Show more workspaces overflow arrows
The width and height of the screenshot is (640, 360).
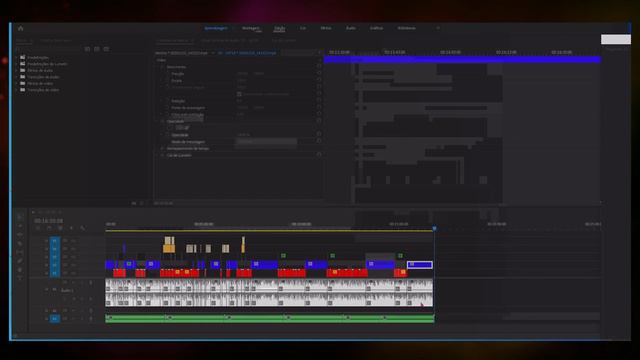pos(438,28)
